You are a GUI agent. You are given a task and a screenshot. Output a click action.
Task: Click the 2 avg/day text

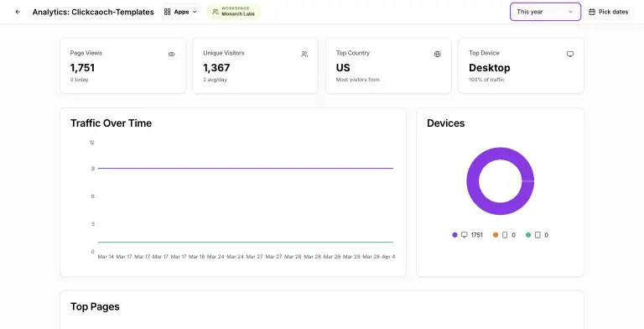click(215, 80)
